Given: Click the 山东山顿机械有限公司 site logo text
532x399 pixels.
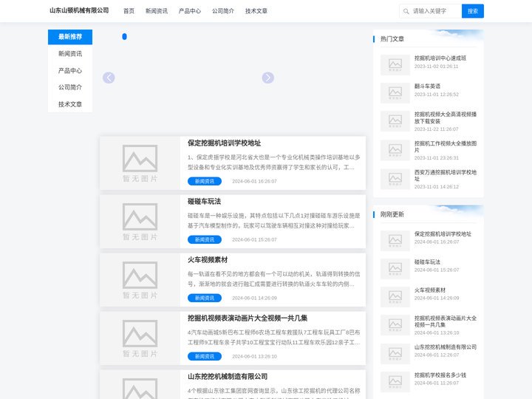Looking at the screenshot, I should [x=79, y=10].
